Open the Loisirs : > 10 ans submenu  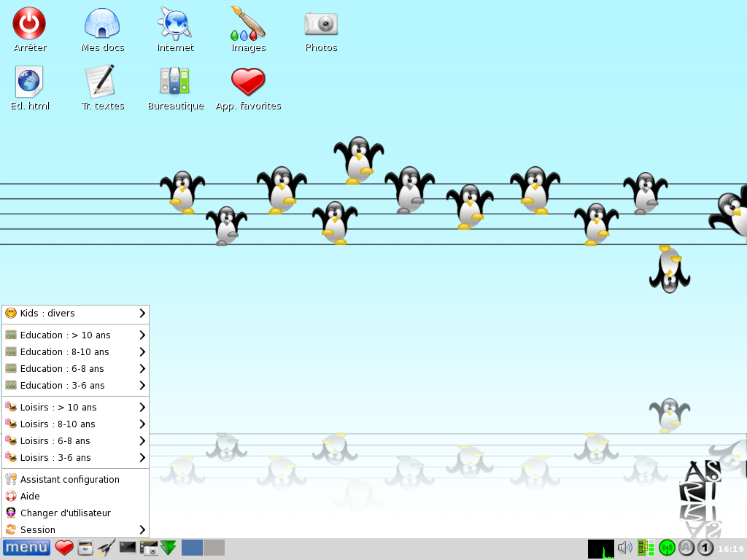click(x=75, y=407)
